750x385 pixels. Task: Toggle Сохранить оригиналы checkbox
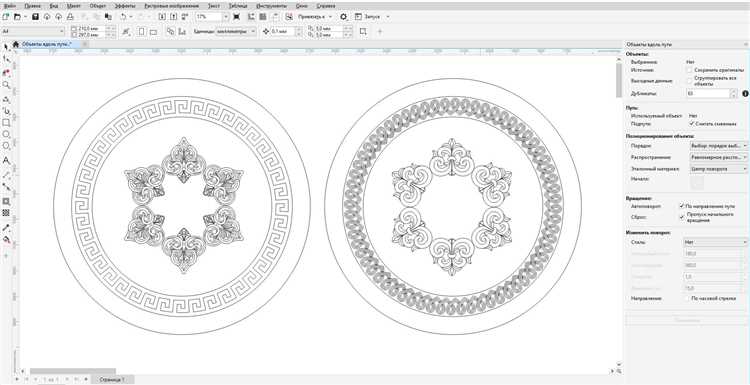click(689, 70)
